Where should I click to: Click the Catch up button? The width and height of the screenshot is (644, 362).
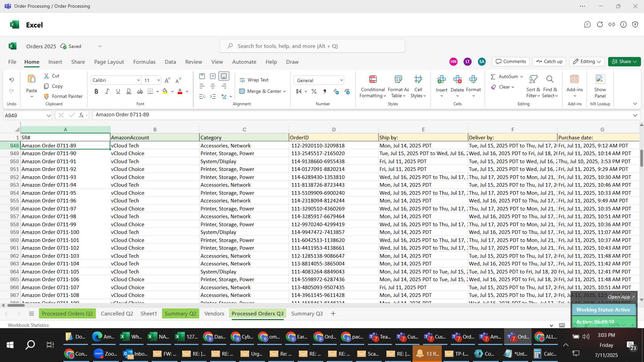[549, 62]
